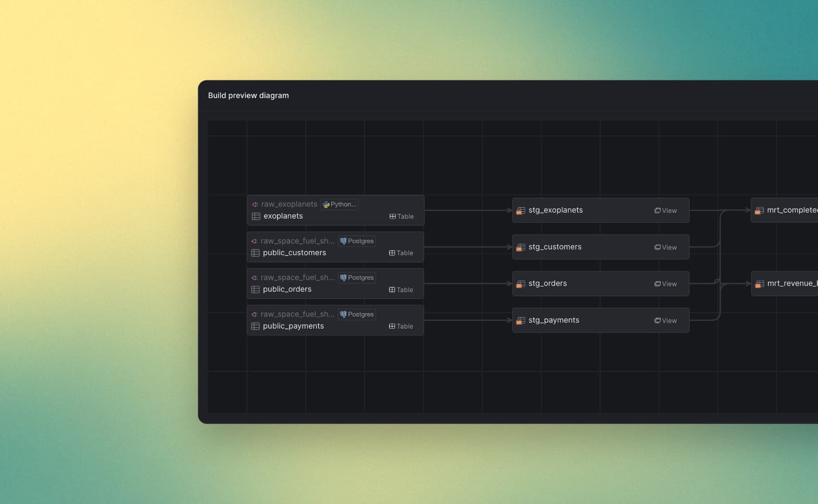Click raw_space_fuel_sh... label above public_orders
818x504 pixels.
[298, 278]
